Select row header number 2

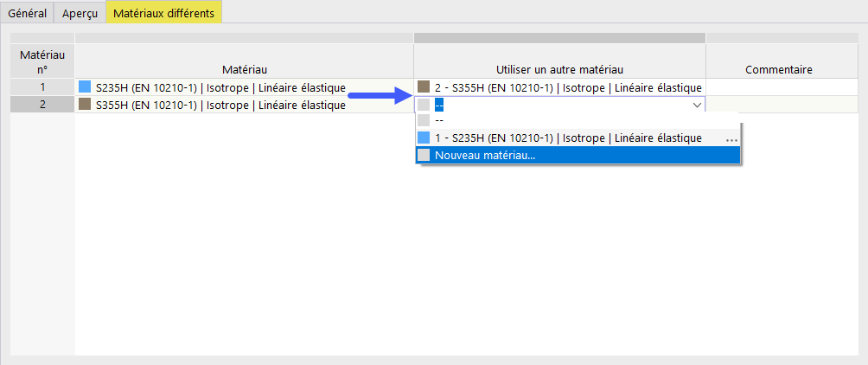pos(42,104)
